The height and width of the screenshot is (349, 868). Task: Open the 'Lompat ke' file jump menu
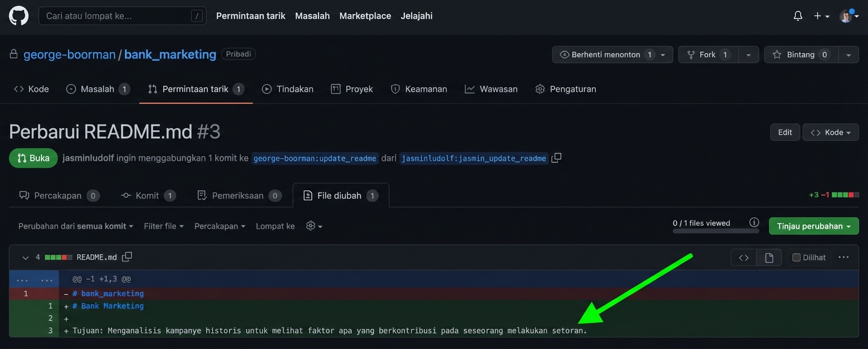point(275,226)
